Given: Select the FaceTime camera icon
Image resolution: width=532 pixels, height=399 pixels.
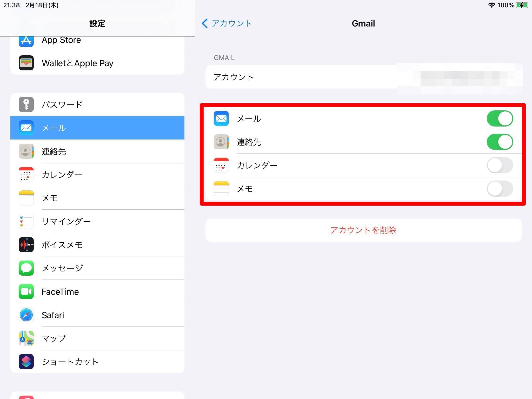Looking at the screenshot, I should click(x=26, y=291).
